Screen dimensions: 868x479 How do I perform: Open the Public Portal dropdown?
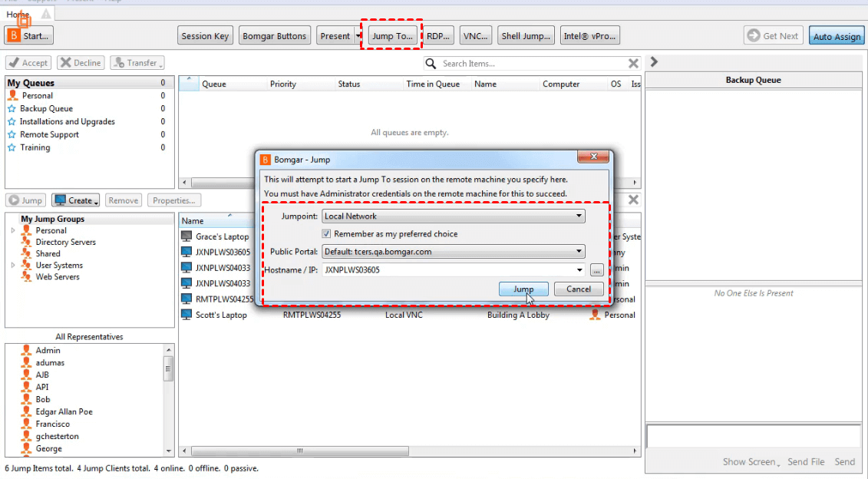(x=453, y=252)
